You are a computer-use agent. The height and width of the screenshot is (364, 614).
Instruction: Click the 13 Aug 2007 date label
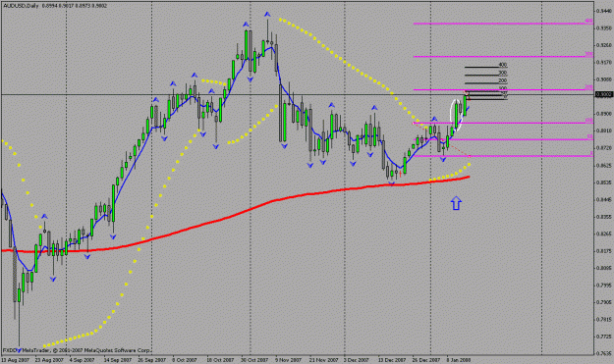tap(16, 360)
